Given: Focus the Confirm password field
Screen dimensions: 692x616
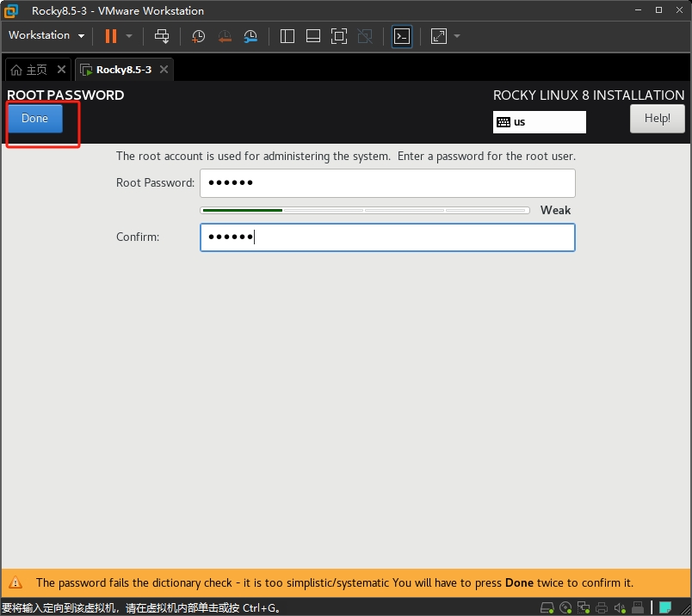Looking at the screenshot, I should (387, 237).
